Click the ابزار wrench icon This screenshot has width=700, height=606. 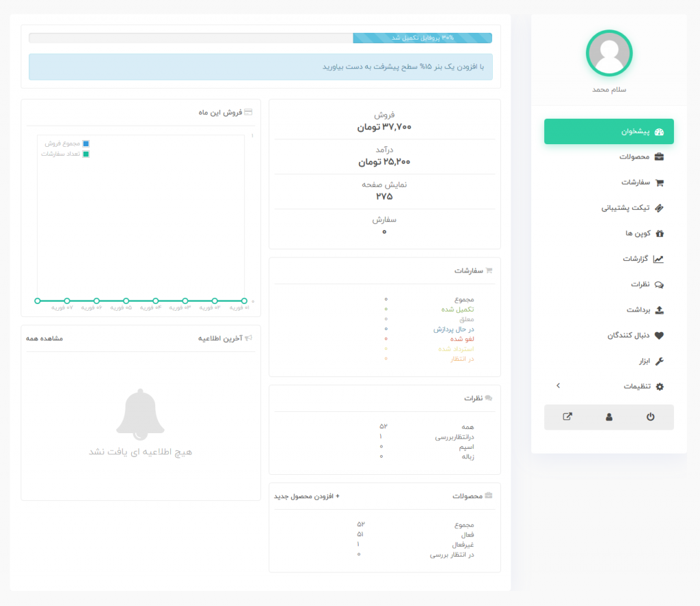(659, 361)
